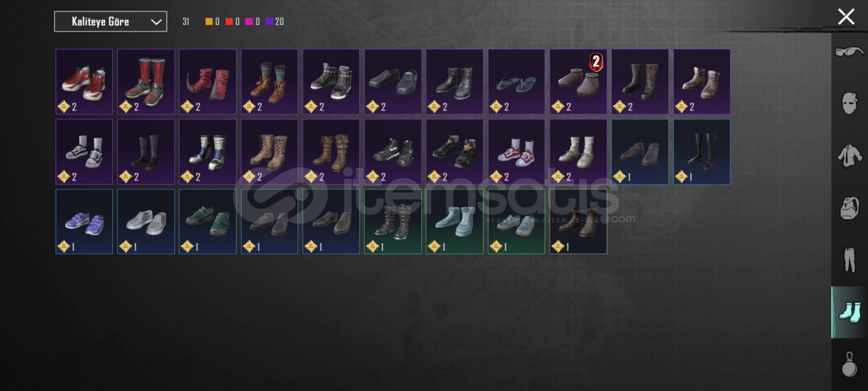This screenshot has width=868, height=391.
Task: Filter by the purple quality swatch
Action: pos(269,22)
